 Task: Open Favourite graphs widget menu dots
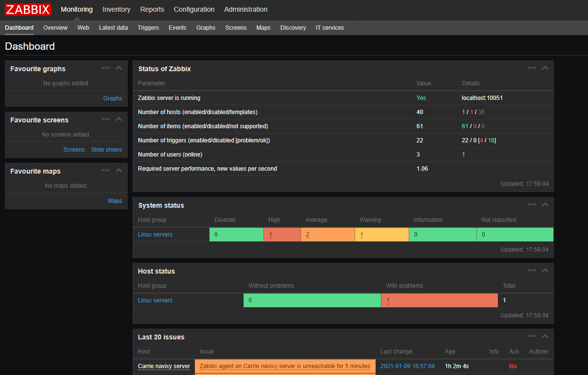(x=106, y=68)
